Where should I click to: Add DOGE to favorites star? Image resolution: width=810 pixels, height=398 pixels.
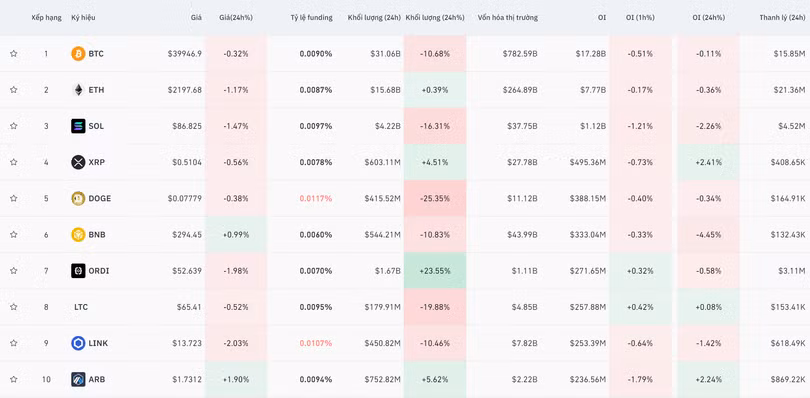pyautogui.click(x=13, y=198)
